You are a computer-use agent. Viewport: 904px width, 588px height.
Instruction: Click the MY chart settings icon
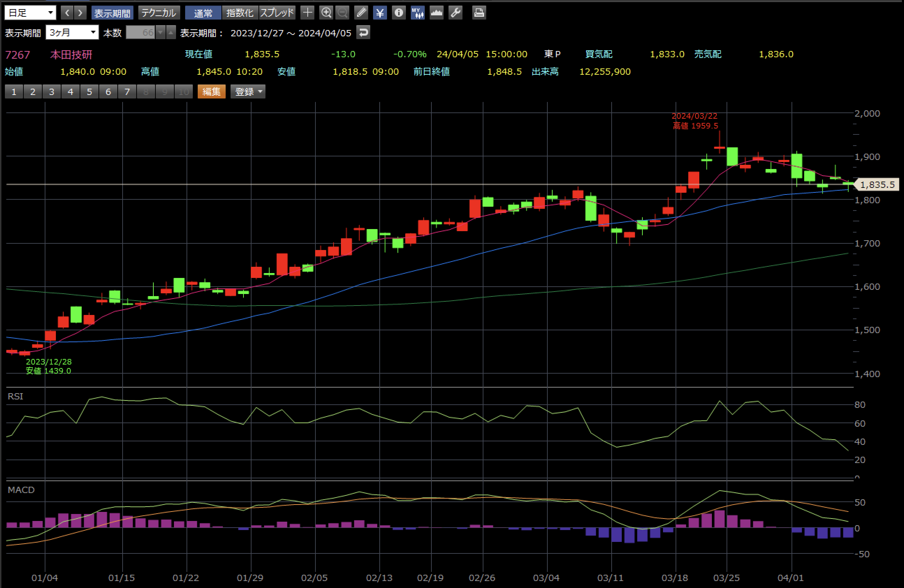click(x=417, y=13)
